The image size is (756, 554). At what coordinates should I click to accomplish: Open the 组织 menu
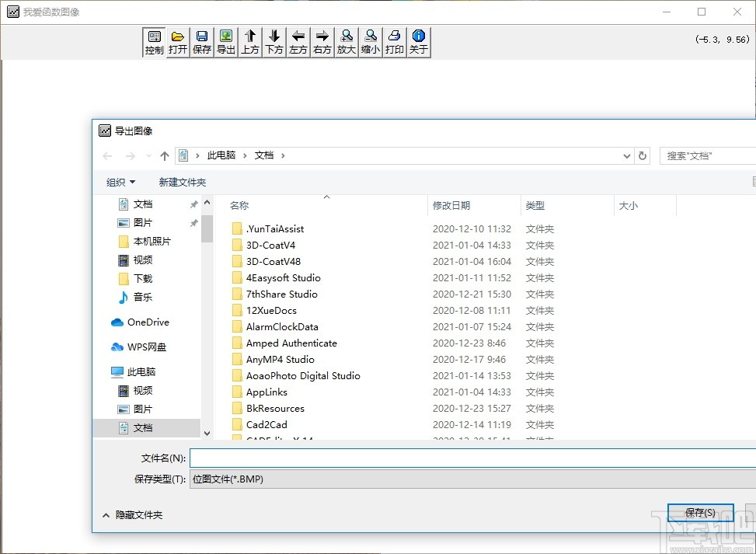pos(120,182)
